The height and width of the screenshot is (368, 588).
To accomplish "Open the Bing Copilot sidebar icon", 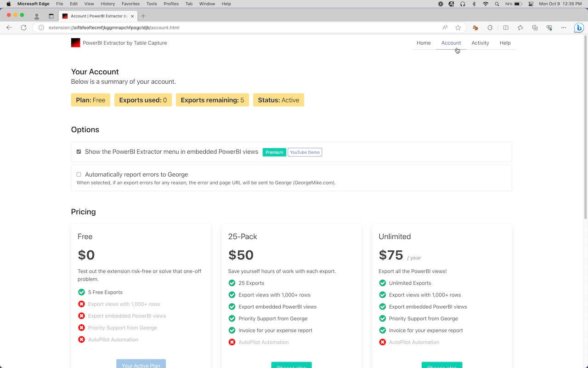I will pyautogui.click(x=579, y=28).
